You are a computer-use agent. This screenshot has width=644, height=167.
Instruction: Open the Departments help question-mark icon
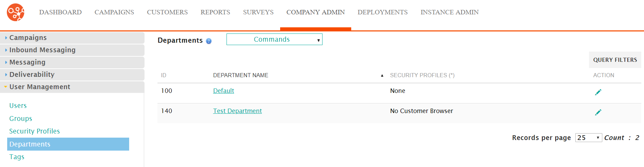209,41
